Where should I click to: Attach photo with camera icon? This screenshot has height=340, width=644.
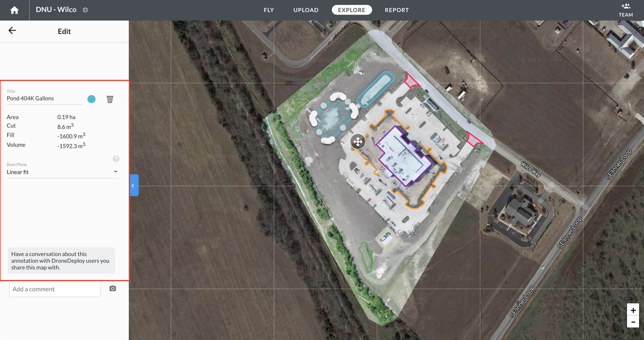[112, 289]
